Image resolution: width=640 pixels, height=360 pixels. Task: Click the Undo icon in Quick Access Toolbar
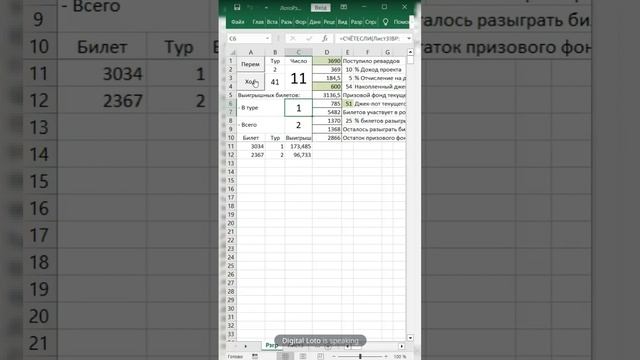pyautogui.click(x=250, y=7)
